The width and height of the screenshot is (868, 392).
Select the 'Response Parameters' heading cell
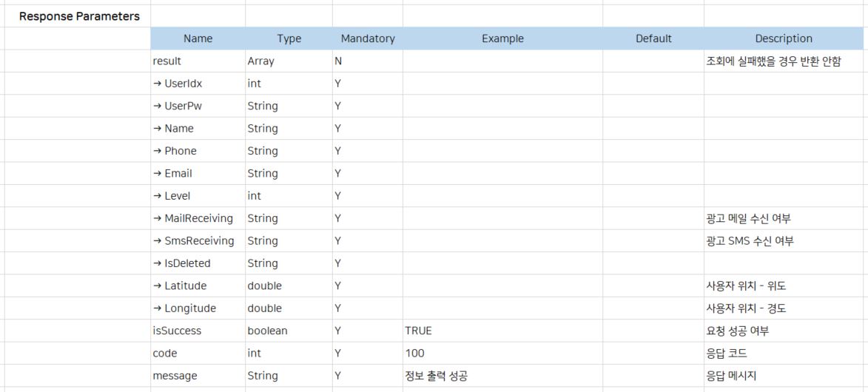point(79,16)
